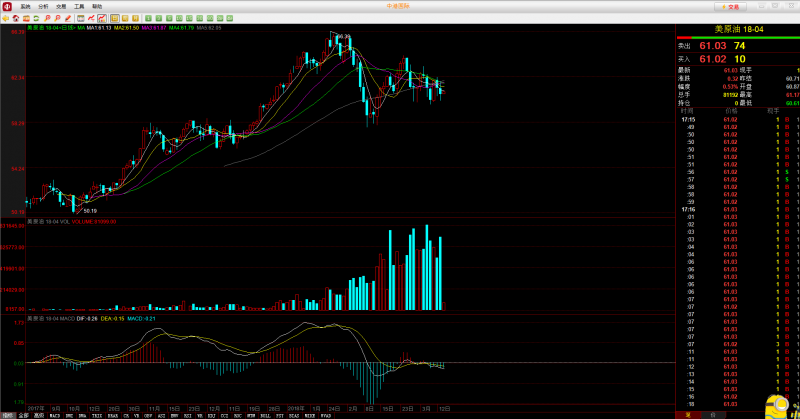The width and height of the screenshot is (800, 419).
Task: Switch to the time-sharing line chart icon
Action: (x=91, y=18)
